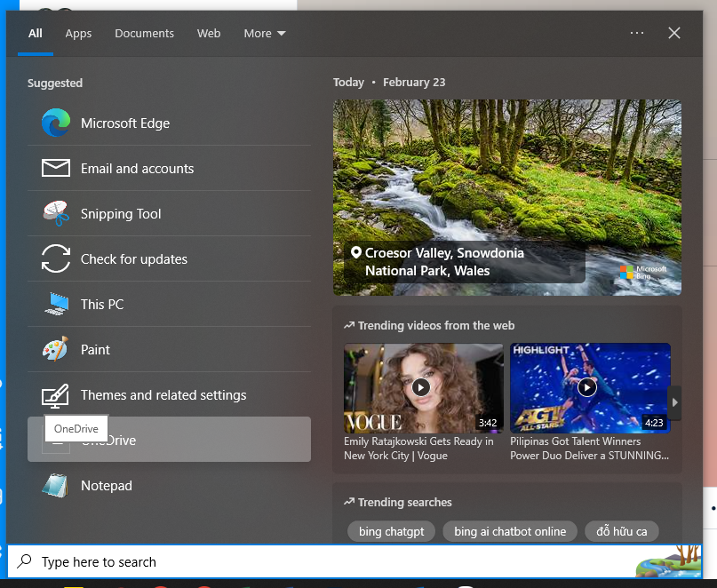Show next trending videos with arrow

tap(674, 402)
